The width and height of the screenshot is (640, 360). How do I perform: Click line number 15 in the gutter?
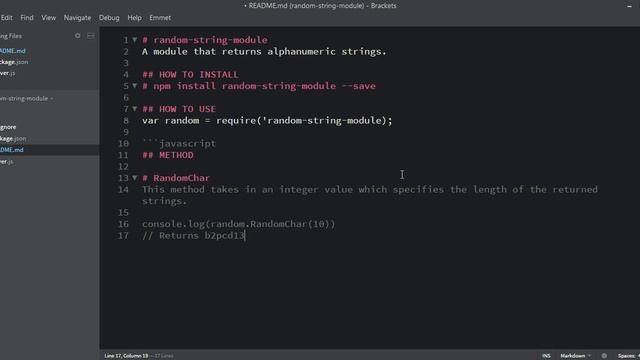[x=123, y=213]
